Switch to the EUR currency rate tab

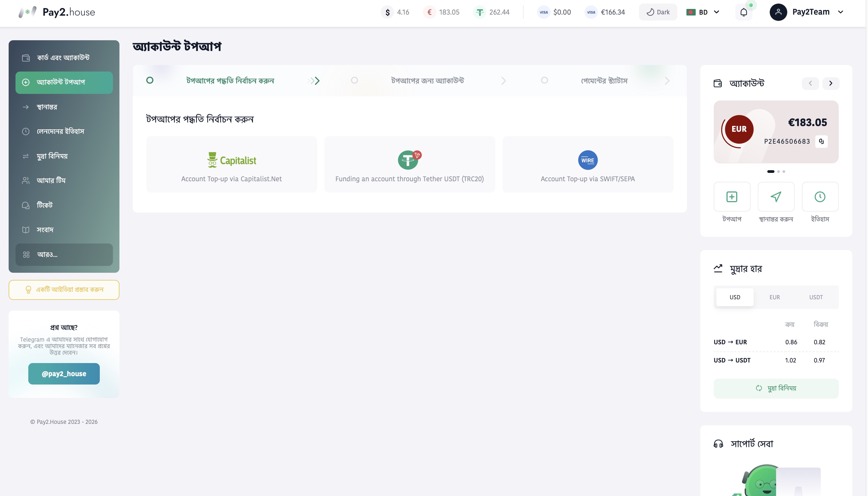coord(774,297)
